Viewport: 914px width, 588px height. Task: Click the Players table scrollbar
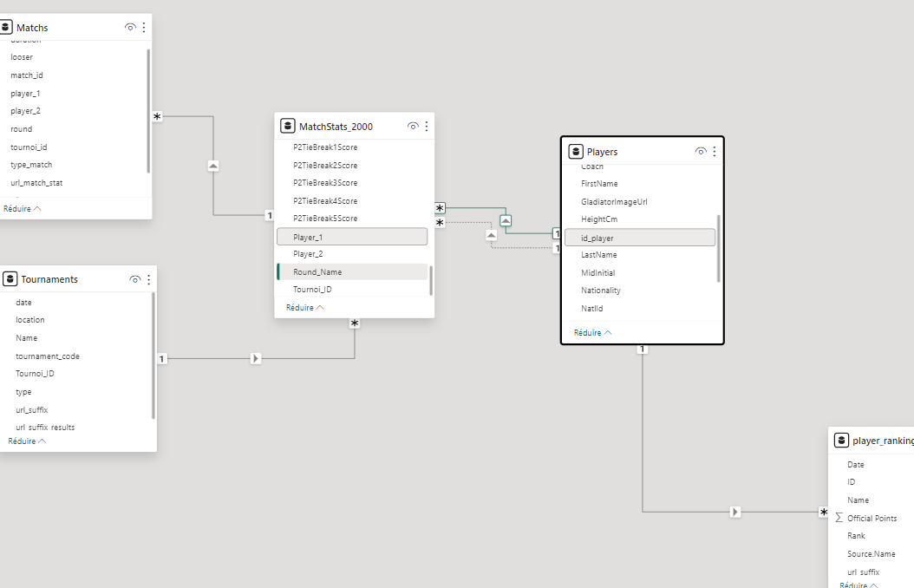click(x=718, y=248)
